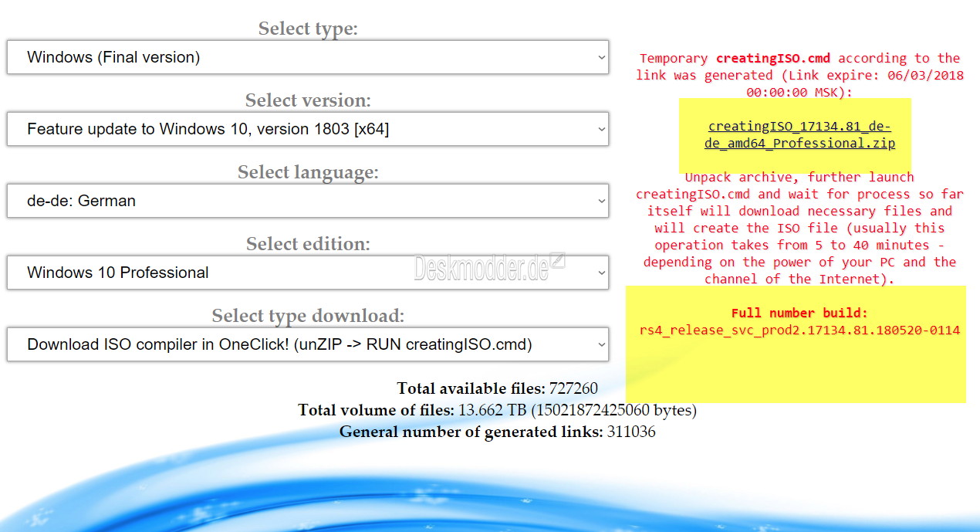980x532 pixels.
Task: Click 'Temporary creatingISO.cmd' notice text
Action: click(799, 75)
